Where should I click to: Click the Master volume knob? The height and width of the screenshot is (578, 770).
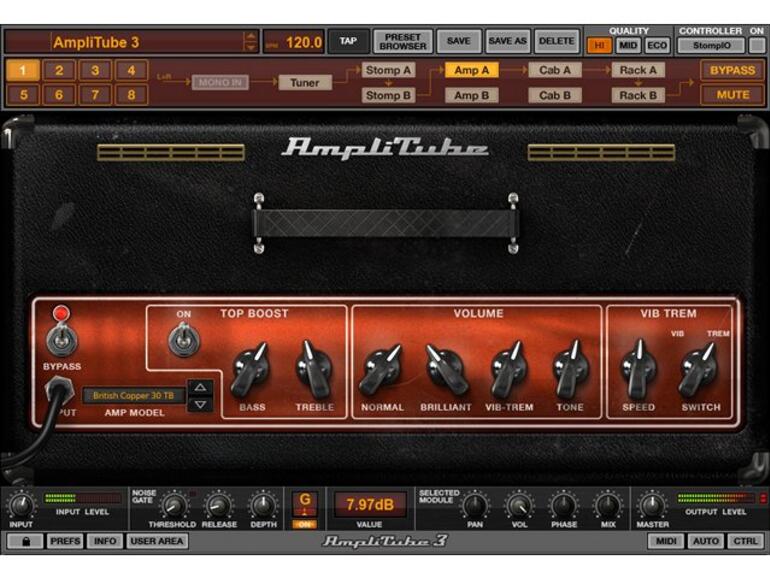tap(652, 505)
